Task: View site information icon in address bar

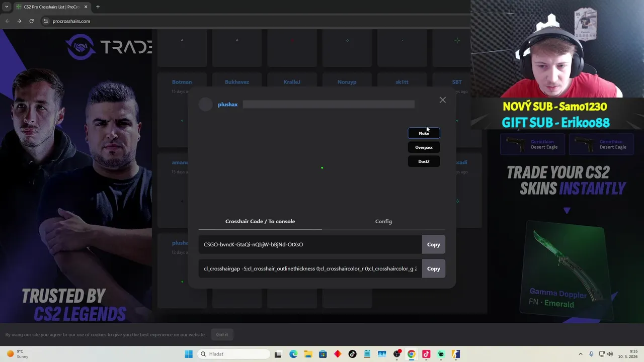Action: point(46,21)
